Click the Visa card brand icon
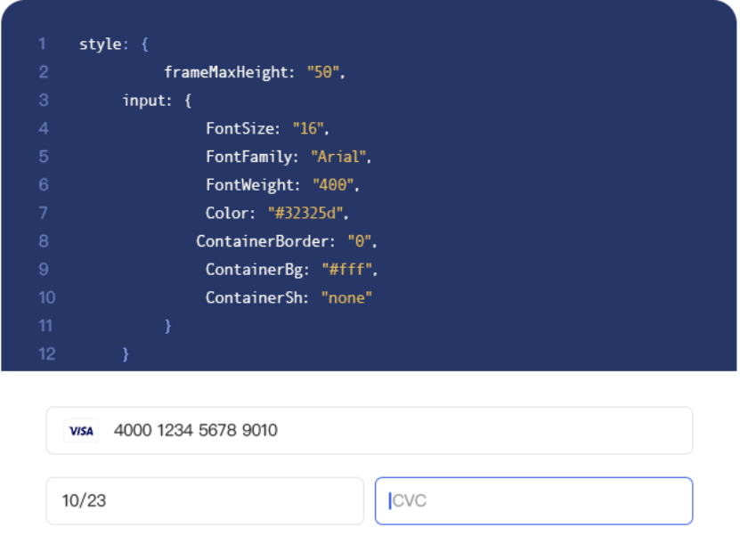Image resolution: width=740 pixels, height=560 pixels. click(x=81, y=431)
